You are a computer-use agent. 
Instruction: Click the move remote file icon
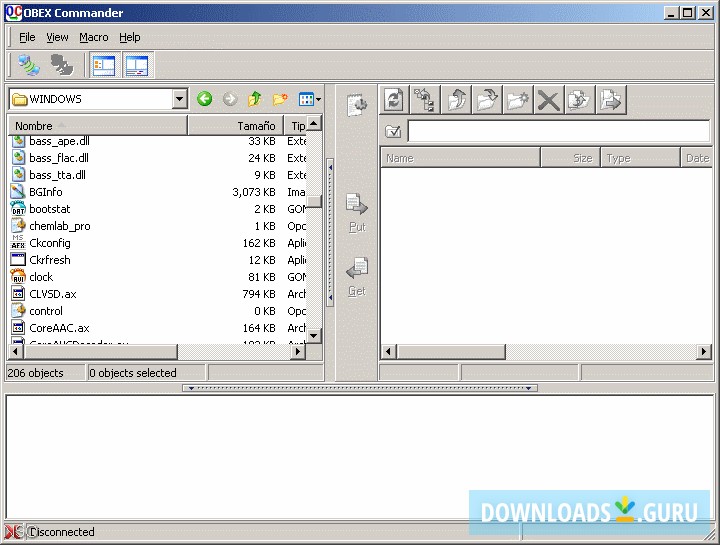click(x=611, y=99)
